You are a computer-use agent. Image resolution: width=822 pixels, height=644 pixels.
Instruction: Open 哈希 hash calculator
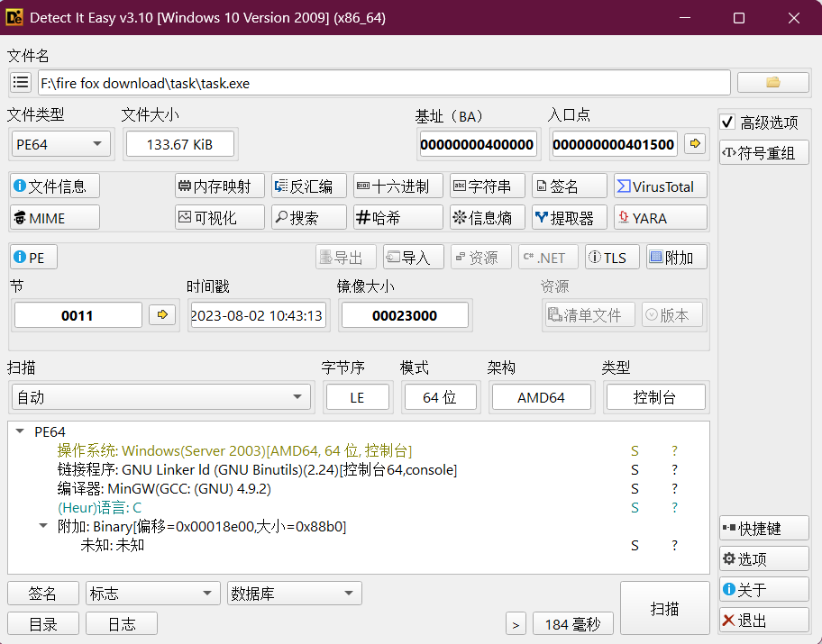[x=397, y=217]
